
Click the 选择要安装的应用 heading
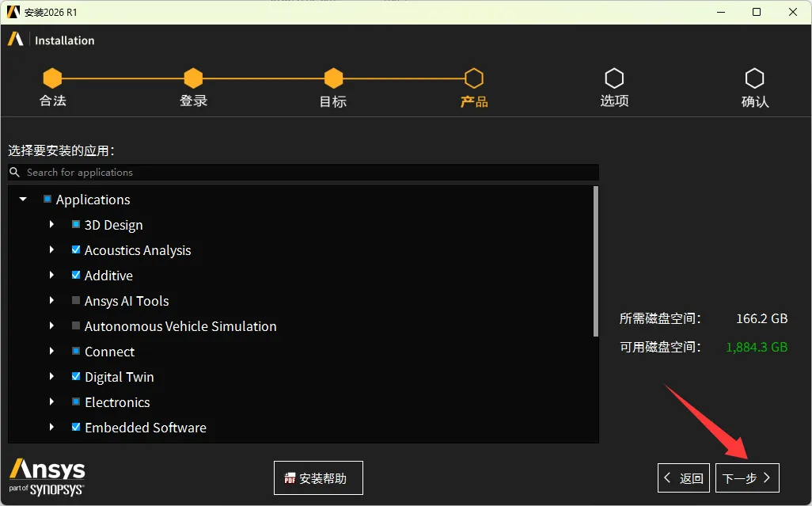62,150
